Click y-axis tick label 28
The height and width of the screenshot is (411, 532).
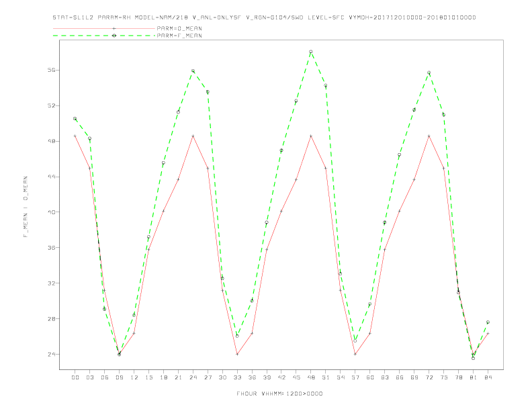point(52,319)
